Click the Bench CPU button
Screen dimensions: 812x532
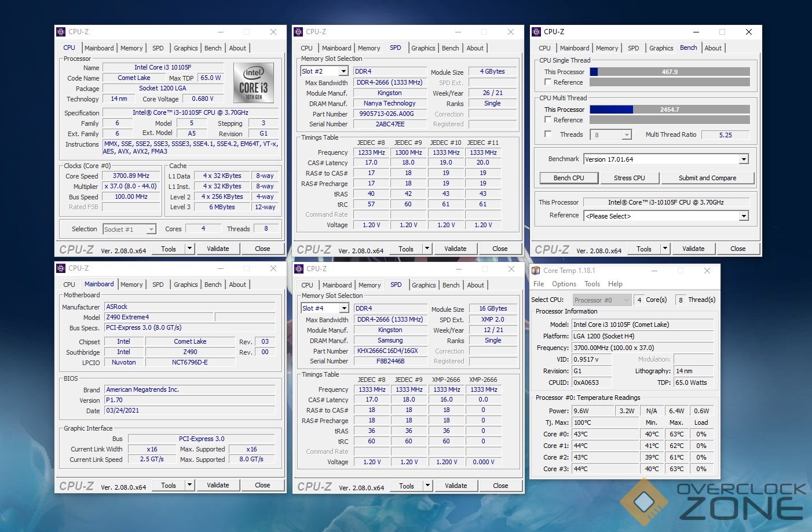pos(568,178)
